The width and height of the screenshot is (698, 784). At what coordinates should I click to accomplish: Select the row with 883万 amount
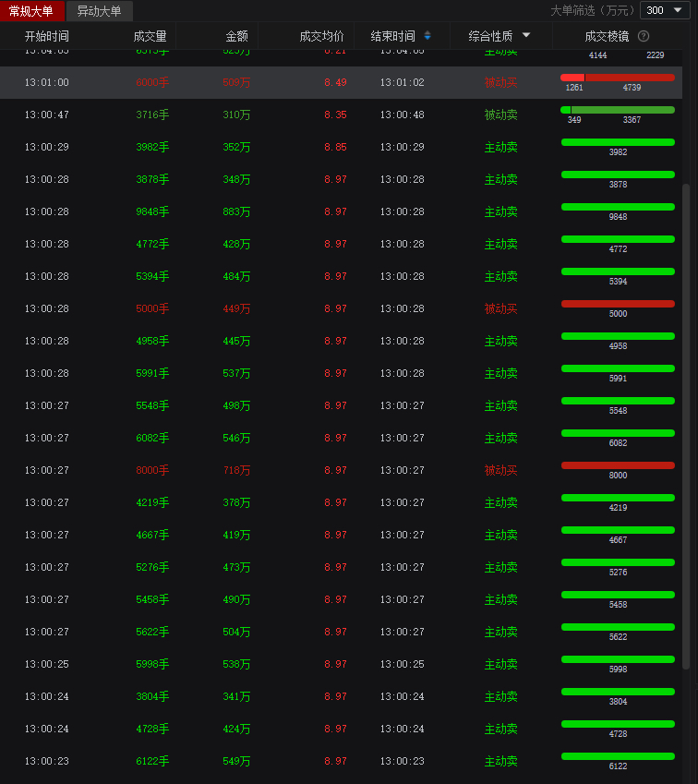(277, 211)
